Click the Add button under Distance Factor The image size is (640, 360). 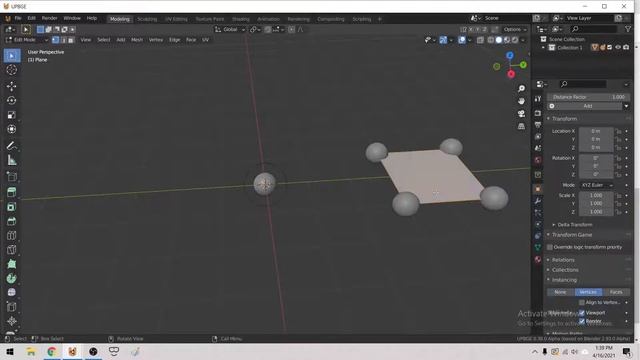coord(588,106)
